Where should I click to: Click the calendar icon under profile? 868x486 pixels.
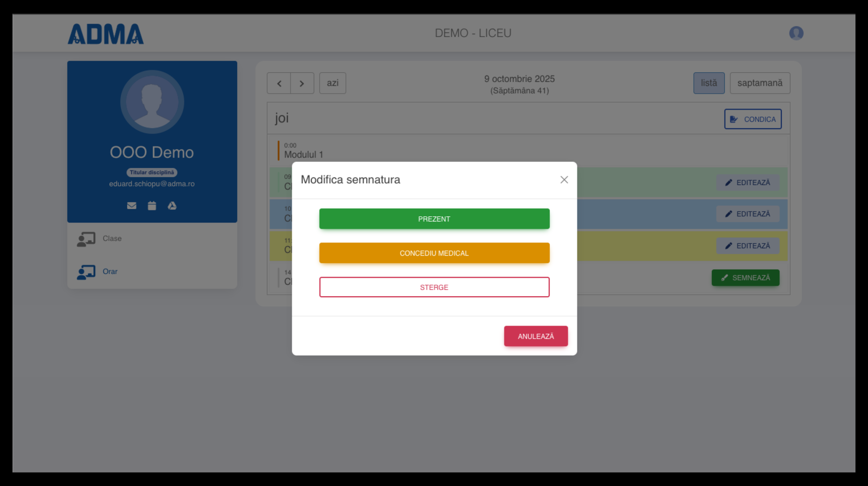(152, 206)
